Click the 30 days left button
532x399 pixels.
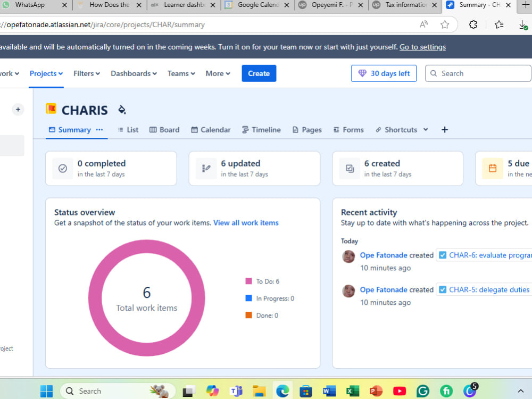coord(384,73)
